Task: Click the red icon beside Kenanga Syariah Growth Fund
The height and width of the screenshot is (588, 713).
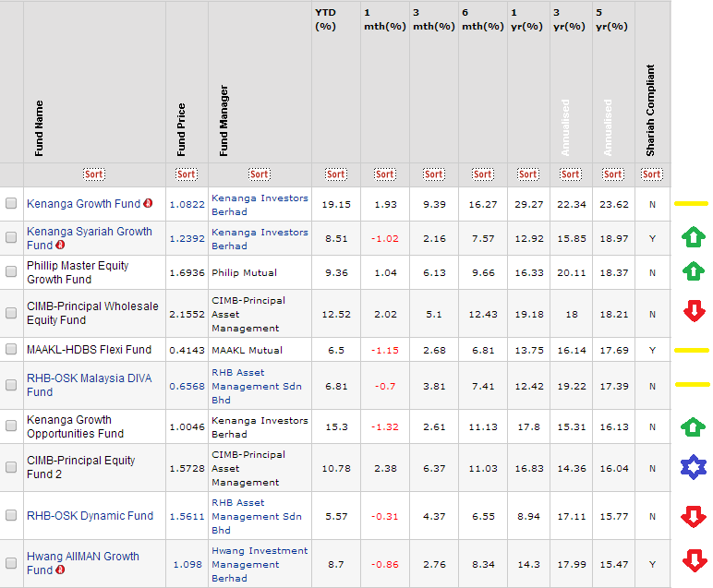Action: [60, 245]
